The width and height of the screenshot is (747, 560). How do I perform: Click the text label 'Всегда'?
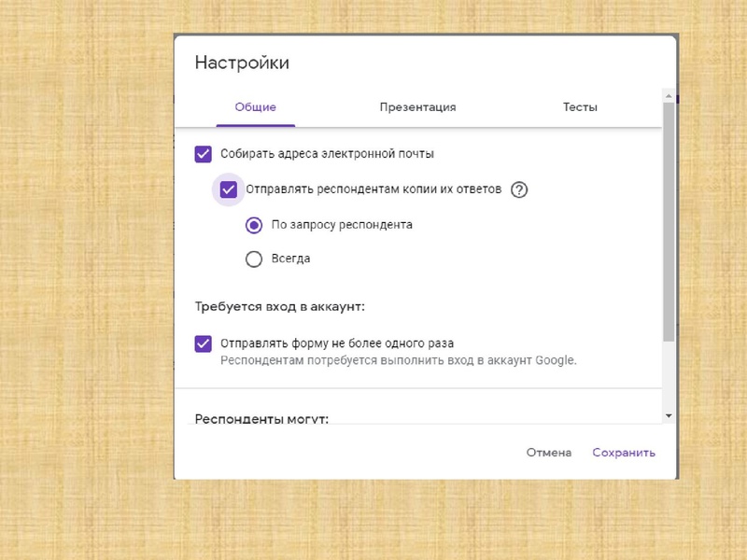click(289, 259)
